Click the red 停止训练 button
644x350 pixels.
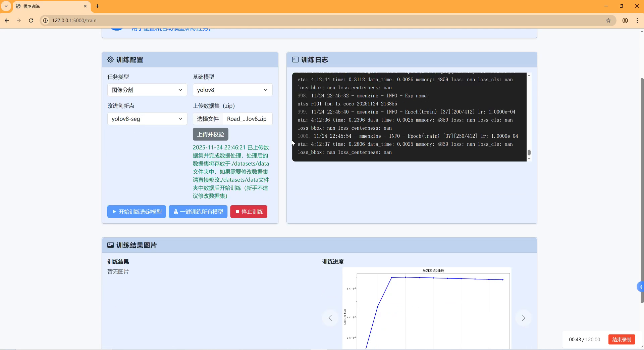[x=249, y=212]
